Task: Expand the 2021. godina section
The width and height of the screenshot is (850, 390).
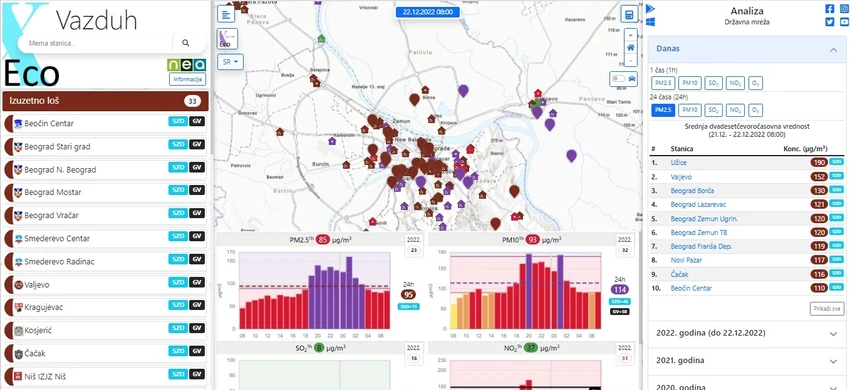Action: 746,361
